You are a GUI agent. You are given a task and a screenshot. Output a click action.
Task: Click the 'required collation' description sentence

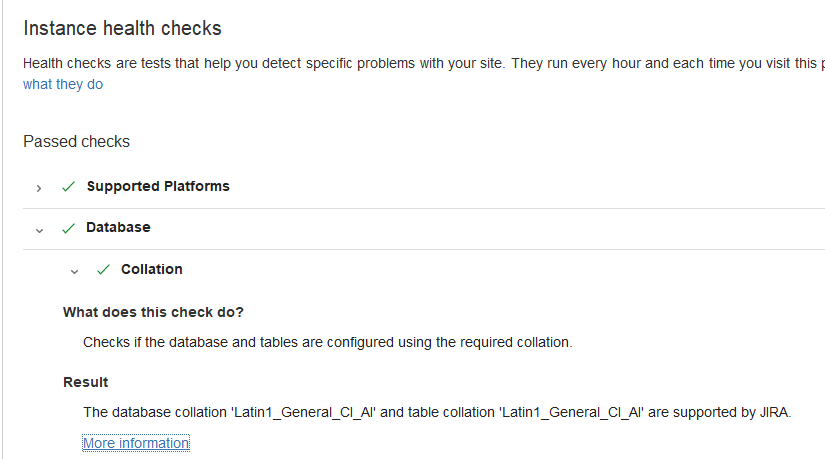click(327, 342)
